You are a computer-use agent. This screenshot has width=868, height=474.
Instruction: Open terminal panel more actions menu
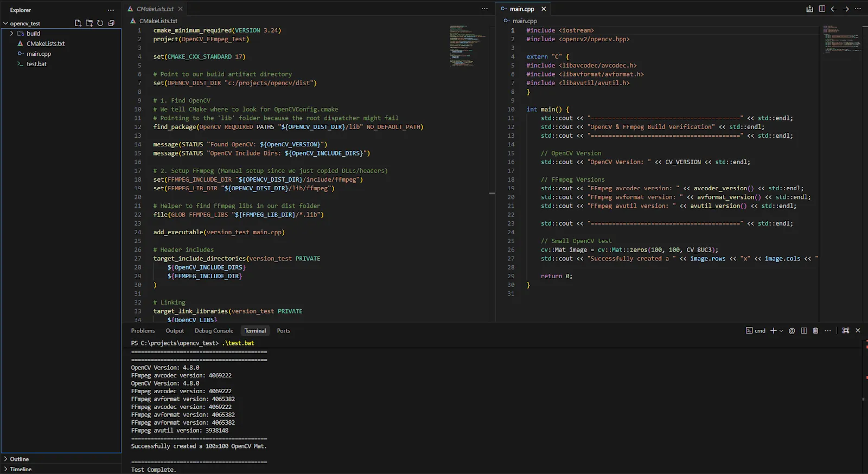827,330
